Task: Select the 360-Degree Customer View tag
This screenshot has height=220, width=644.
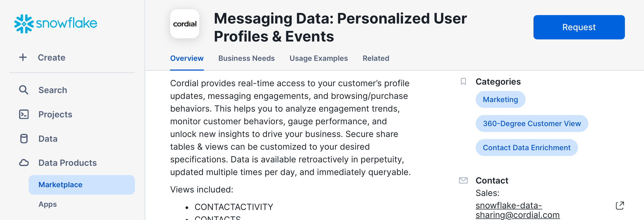Action: [x=532, y=123]
